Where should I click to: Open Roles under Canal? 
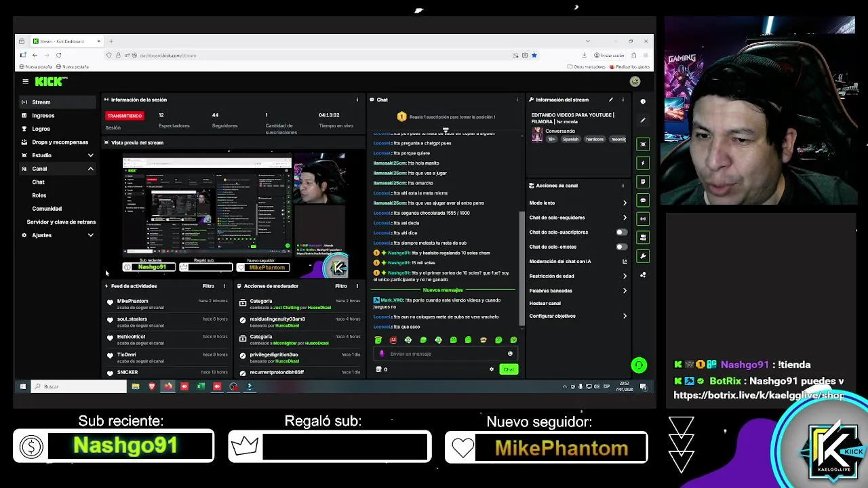click(x=39, y=195)
